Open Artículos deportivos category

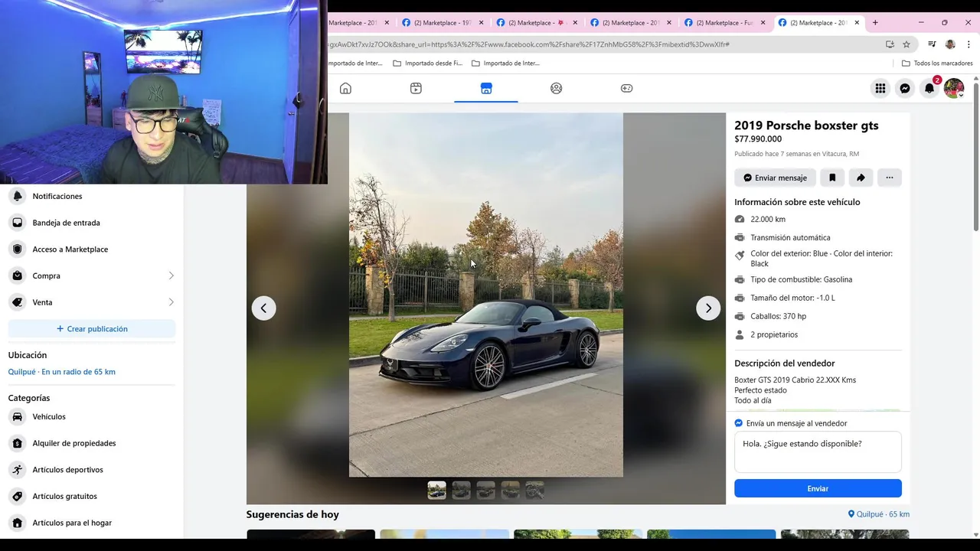tap(92, 469)
